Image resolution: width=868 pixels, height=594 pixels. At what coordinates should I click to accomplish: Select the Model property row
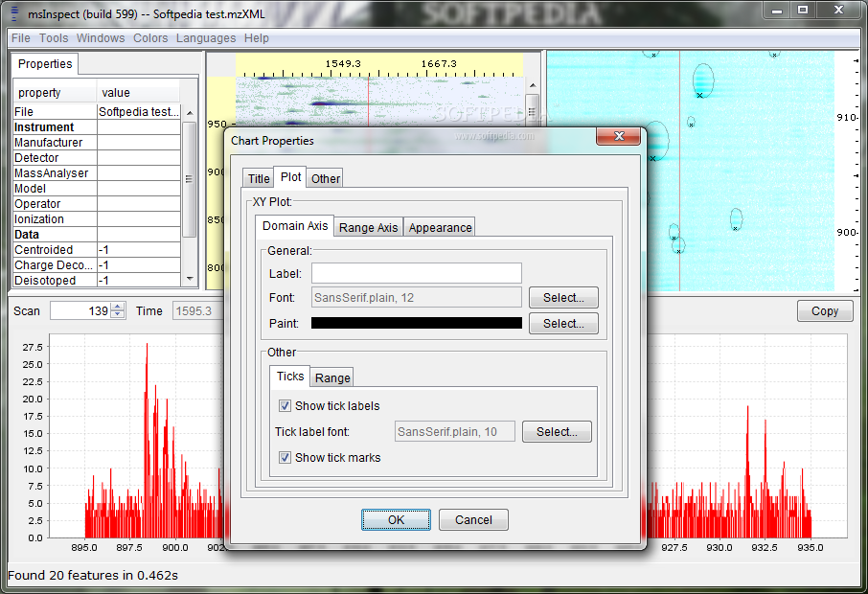pos(97,188)
